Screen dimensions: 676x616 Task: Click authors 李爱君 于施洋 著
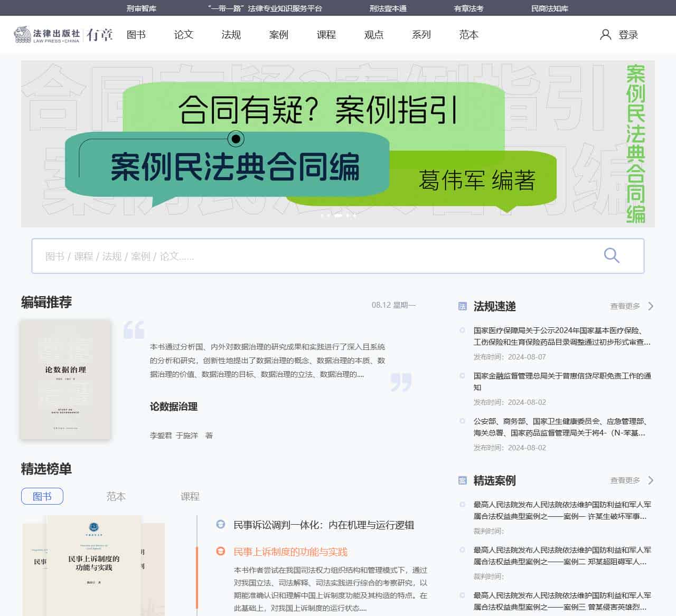click(x=181, y=435)
